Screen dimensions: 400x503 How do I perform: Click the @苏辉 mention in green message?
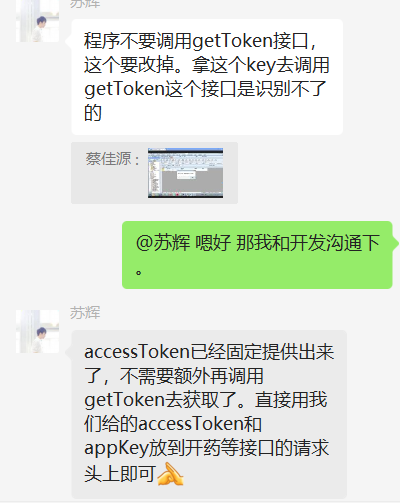point(163,243)
